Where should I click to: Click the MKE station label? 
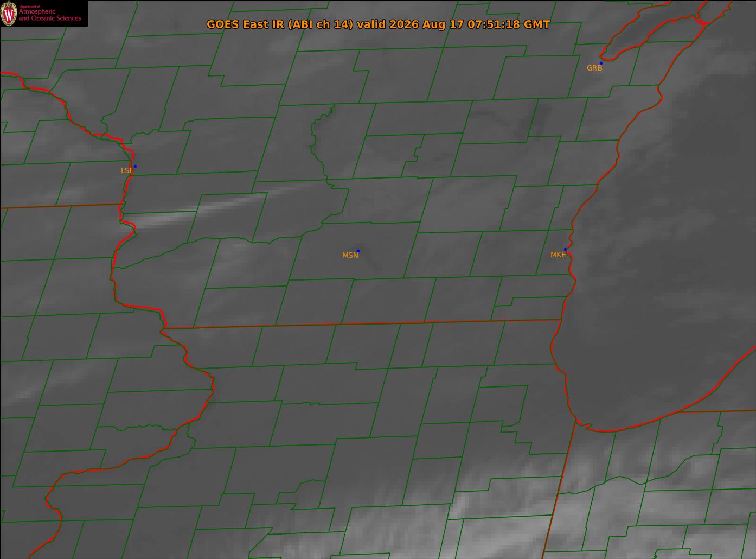558,255
